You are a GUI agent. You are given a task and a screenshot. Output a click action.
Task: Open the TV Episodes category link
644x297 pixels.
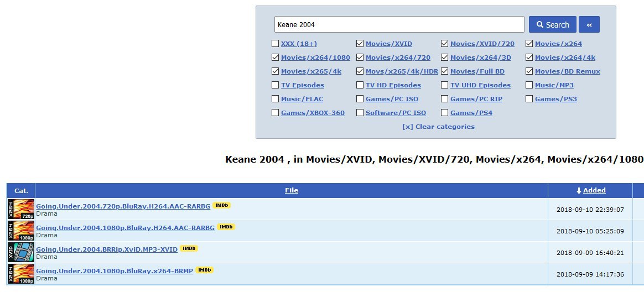[x=303, y=85]
